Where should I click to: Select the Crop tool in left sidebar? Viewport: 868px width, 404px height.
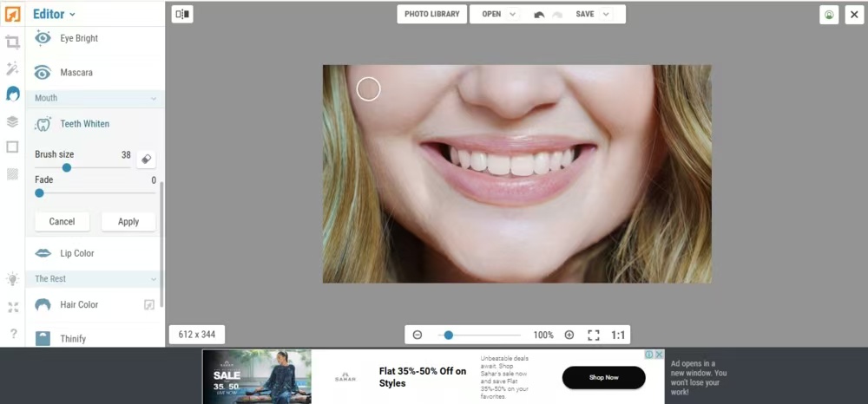[x=12, y=42]
